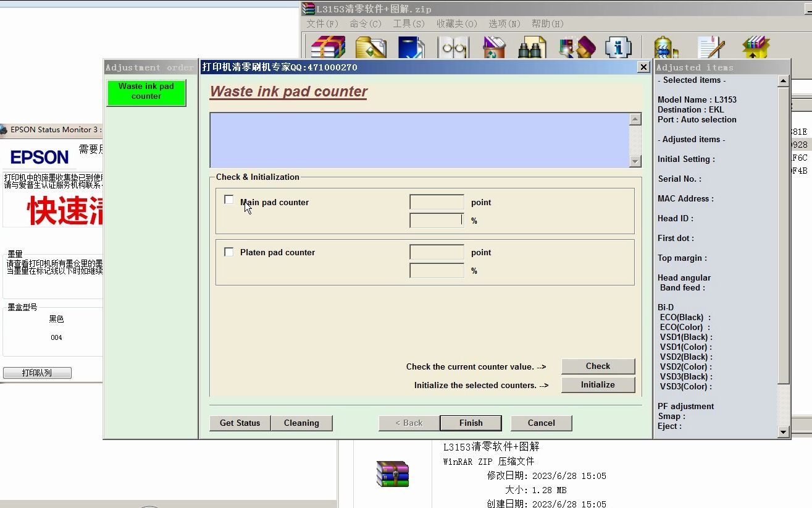Click the 'Port : Auto selection' text
The height and width of the screenshot is (508, 812).
pyautogui.click(x=697, y=119)
